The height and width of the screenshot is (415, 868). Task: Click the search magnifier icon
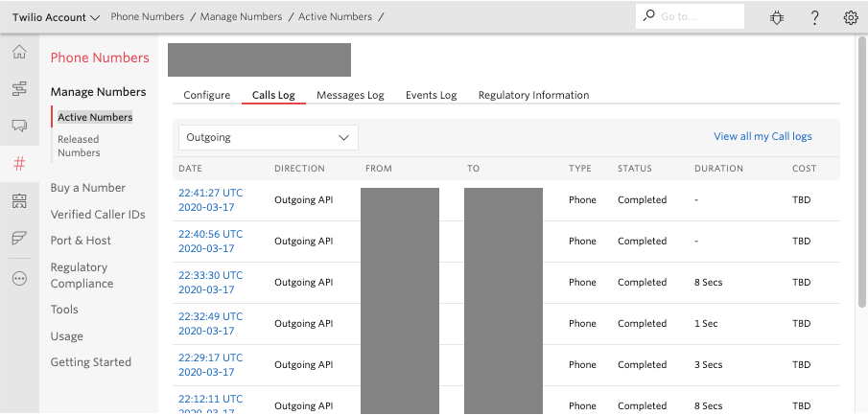[648, 16]
